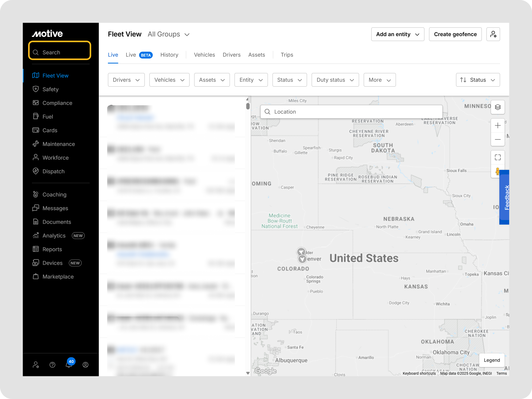The height and width of the screenshot is (399, 532).
Task: Click the Create geofence button
Action: click(x=455, y=34)
